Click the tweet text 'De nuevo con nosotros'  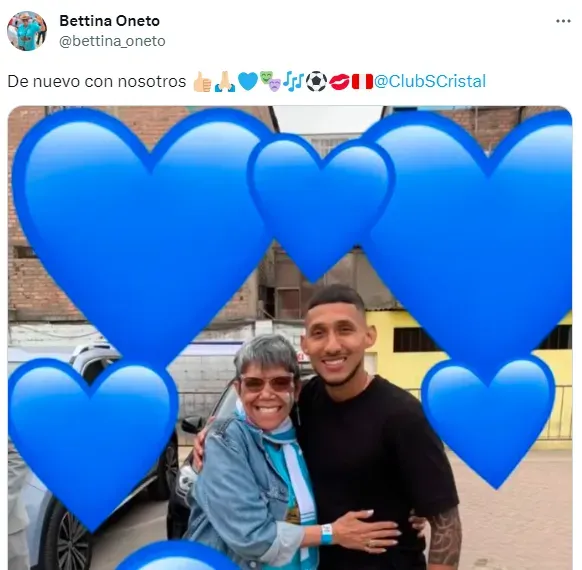point(97,82)
